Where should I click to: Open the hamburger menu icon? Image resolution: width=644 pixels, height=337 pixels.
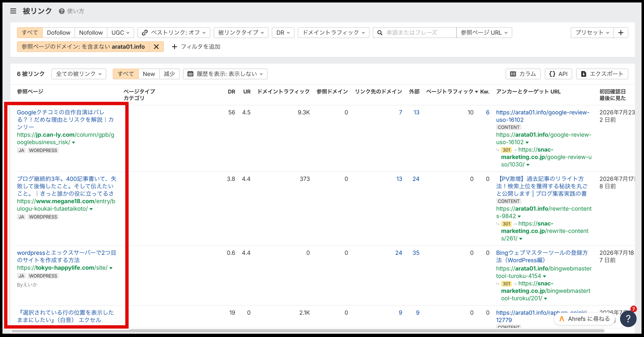13,11
